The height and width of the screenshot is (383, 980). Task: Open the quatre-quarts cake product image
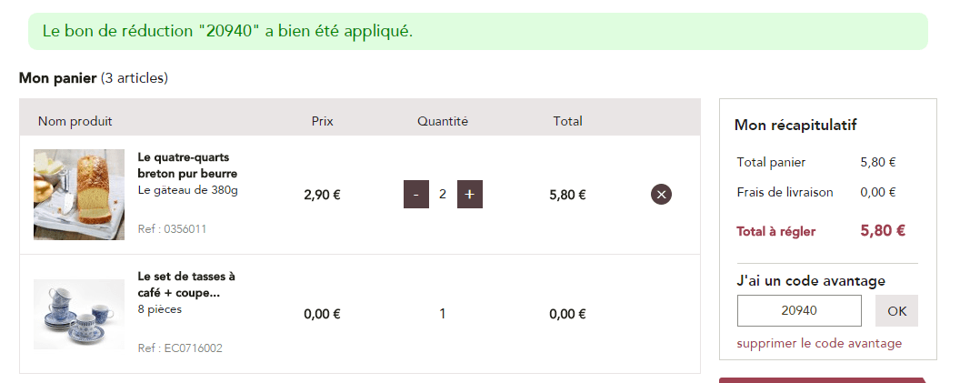79,195
